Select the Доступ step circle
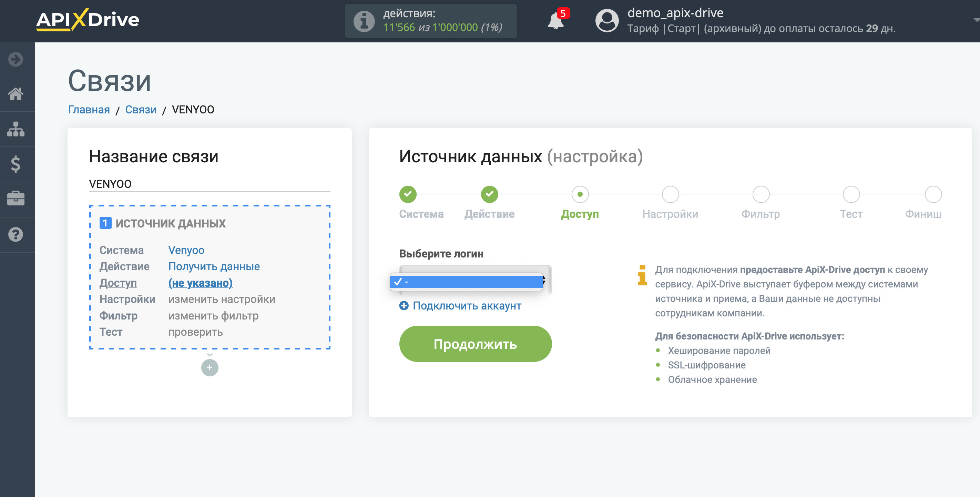The height and width of the screenshot is (497, 980). coord(580,194)
